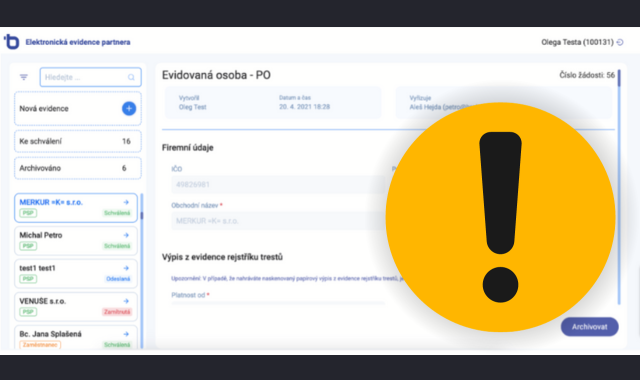Screen dimensions: 640x380
Task: Click the count 6 beside Archivováno
Action: (x=124, y=168)
